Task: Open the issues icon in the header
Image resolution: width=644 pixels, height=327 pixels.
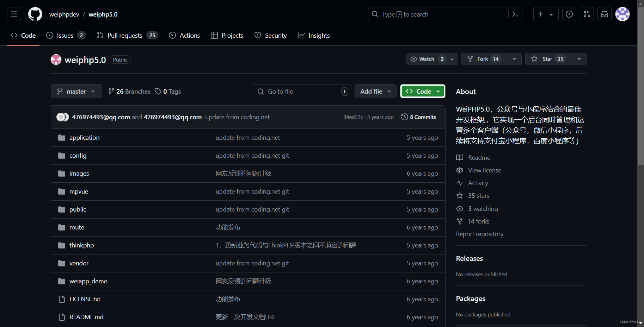Action: [569, 14]
